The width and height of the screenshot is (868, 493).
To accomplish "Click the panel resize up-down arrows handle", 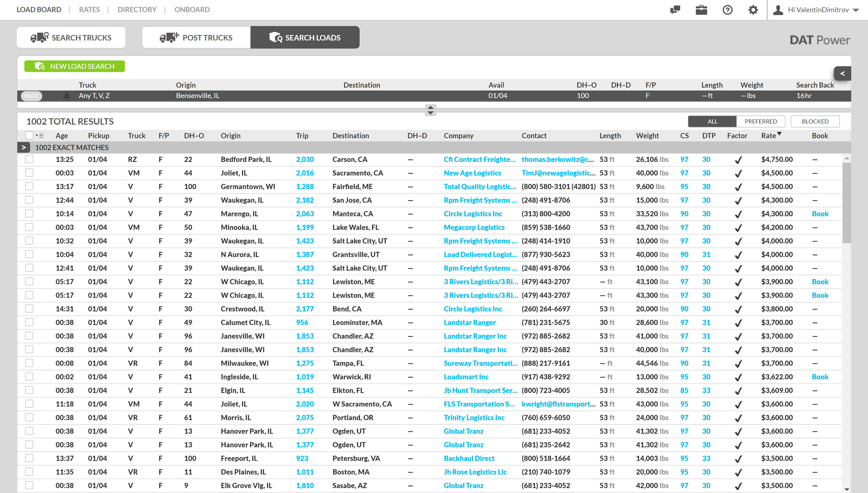I will coord(430,110).
